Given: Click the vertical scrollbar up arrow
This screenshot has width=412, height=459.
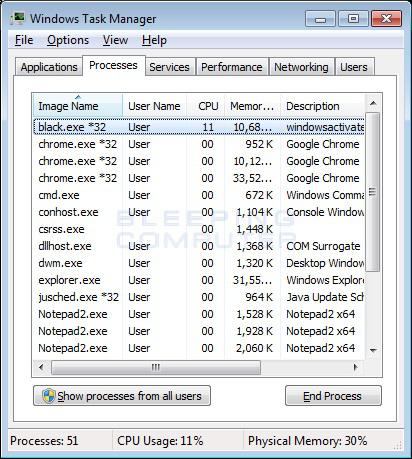Looking at the screenshot, I should (x=373, y=103).
